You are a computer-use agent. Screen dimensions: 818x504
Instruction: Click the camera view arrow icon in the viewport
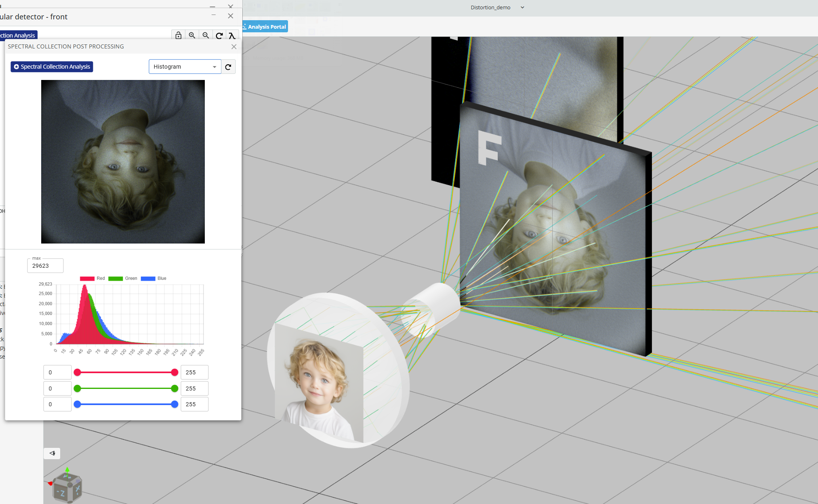pyautogui.click(x=52, y=453)
